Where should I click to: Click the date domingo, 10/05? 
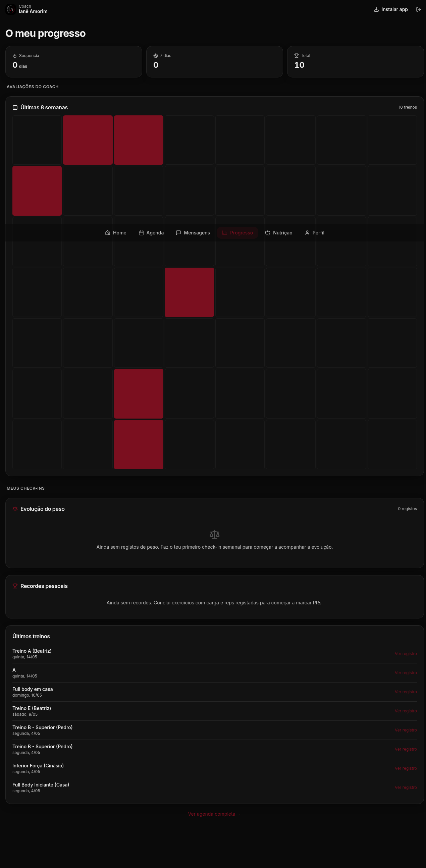coord(27,695)
